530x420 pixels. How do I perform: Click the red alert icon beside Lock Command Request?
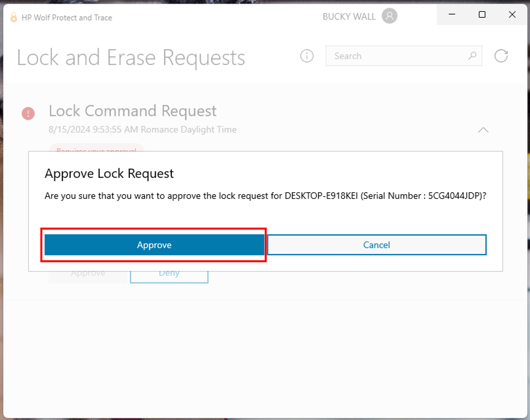[28, 113]
